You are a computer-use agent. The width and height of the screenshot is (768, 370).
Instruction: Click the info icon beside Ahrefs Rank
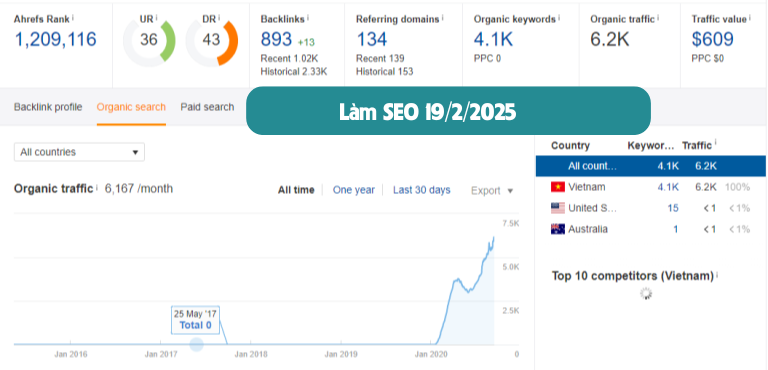pos(73,18)
